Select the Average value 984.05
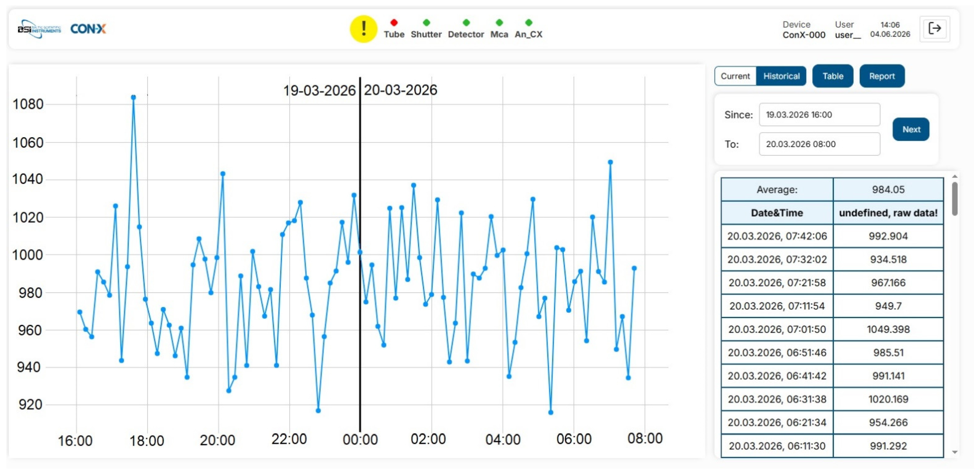The height and width of the screenshot is (474, 980). point(888,190)
